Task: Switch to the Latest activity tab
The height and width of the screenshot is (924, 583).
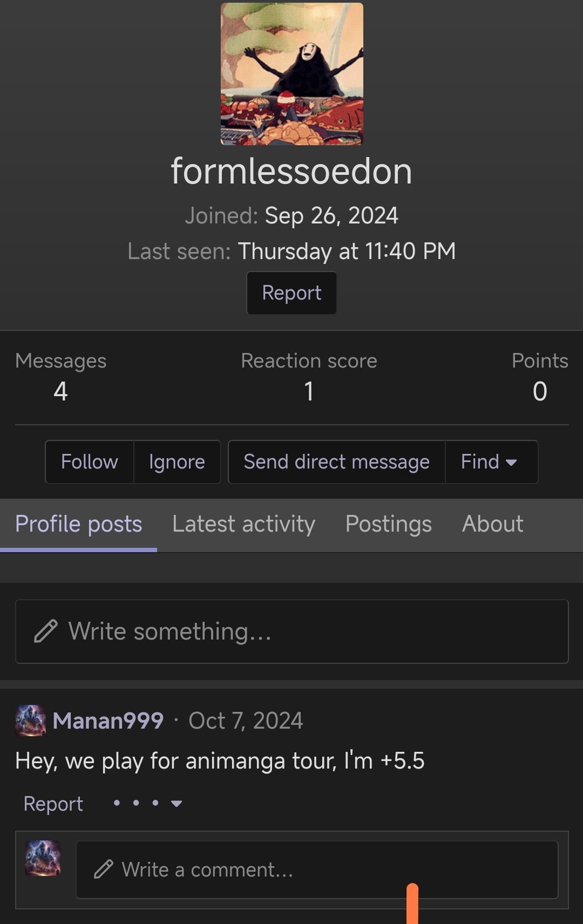Action: click(x=243, y=525)
